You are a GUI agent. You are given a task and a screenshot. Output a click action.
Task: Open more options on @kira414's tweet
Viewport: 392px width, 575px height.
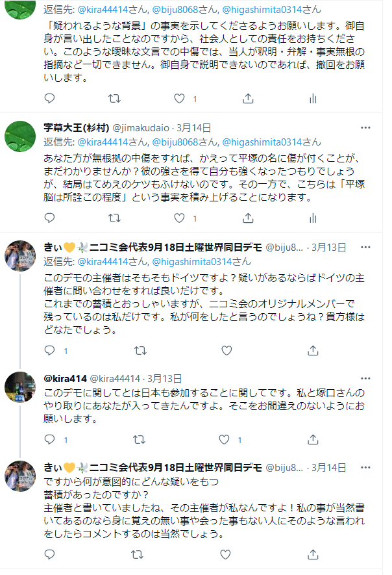click(366, 378)
